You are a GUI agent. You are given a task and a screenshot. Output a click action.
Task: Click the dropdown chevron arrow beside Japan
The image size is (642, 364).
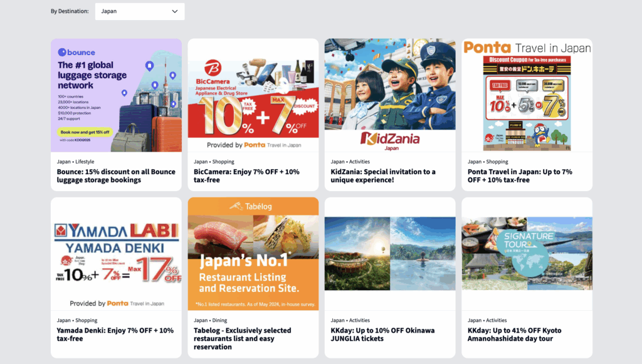[x=175, y=11]
